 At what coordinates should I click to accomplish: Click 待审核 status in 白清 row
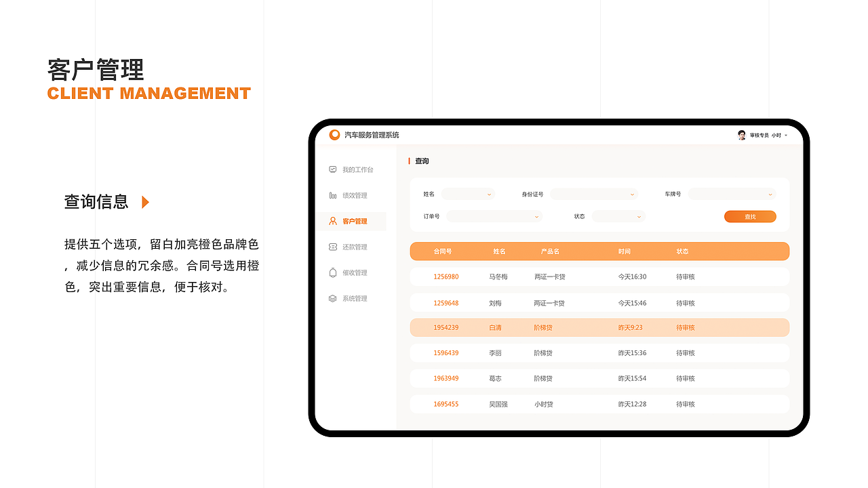tap(686, 327)
